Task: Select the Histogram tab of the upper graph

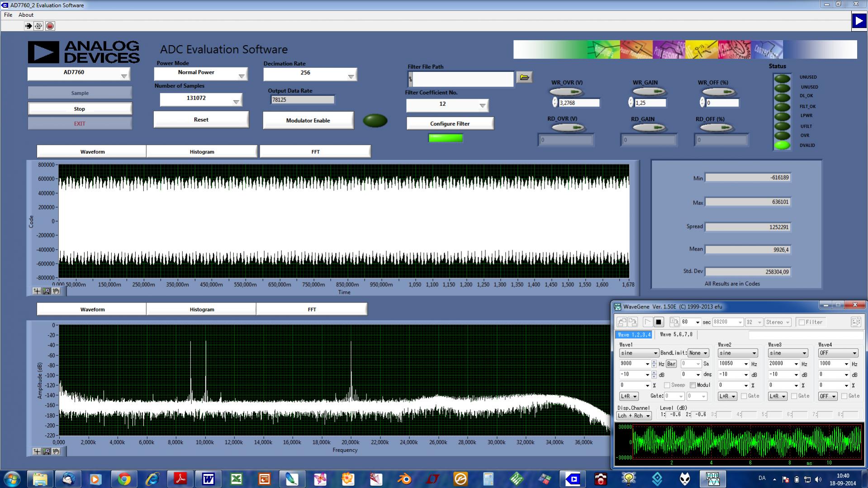Action: click(x=202, y=152)
